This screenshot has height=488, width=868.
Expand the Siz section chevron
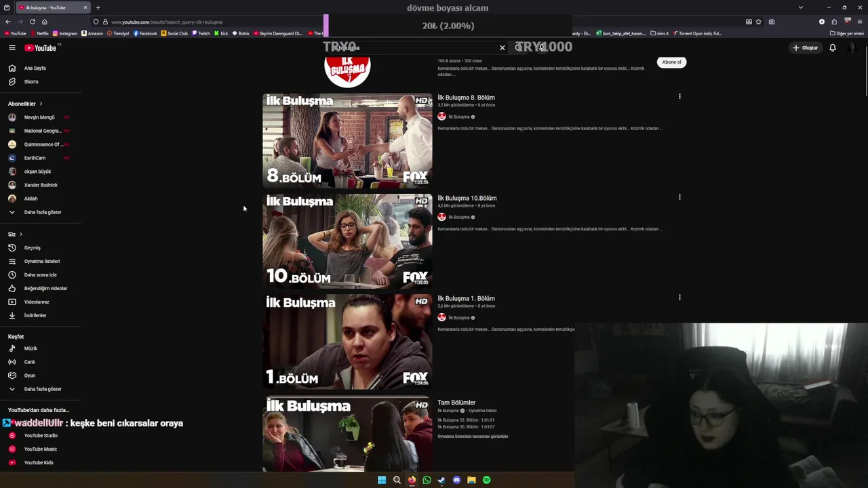pos(21,234)
